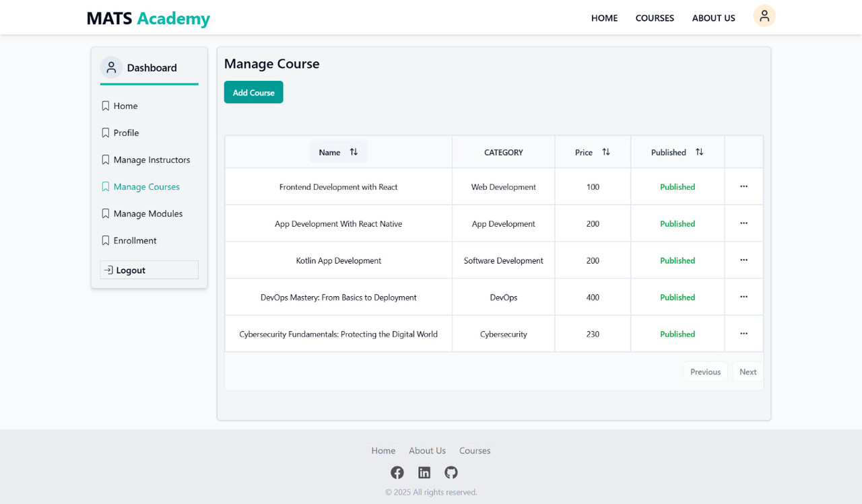The width and height of the screenshot is (862, 504).
Task: Click the CATEGORY column header
Action: click(x=503, y=153)
